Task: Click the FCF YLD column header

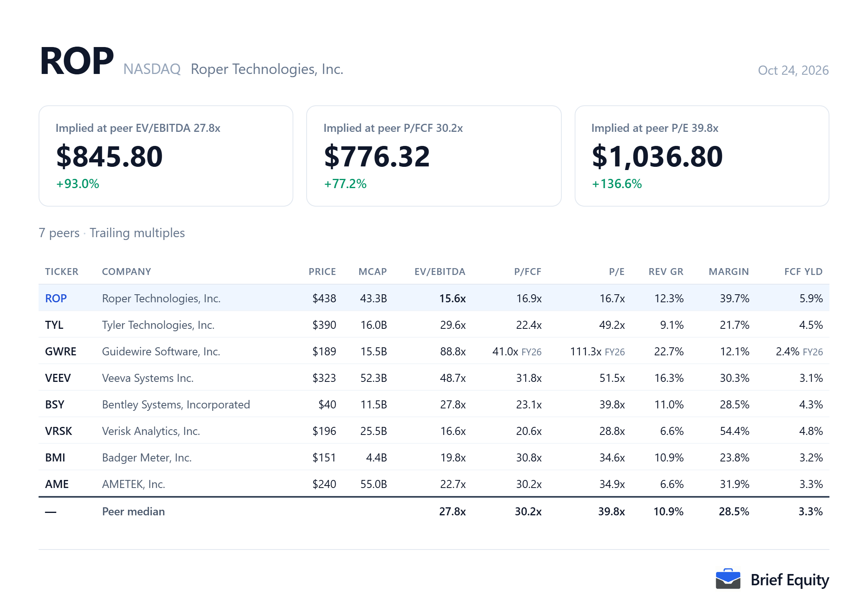Action: tap(803, 272)
